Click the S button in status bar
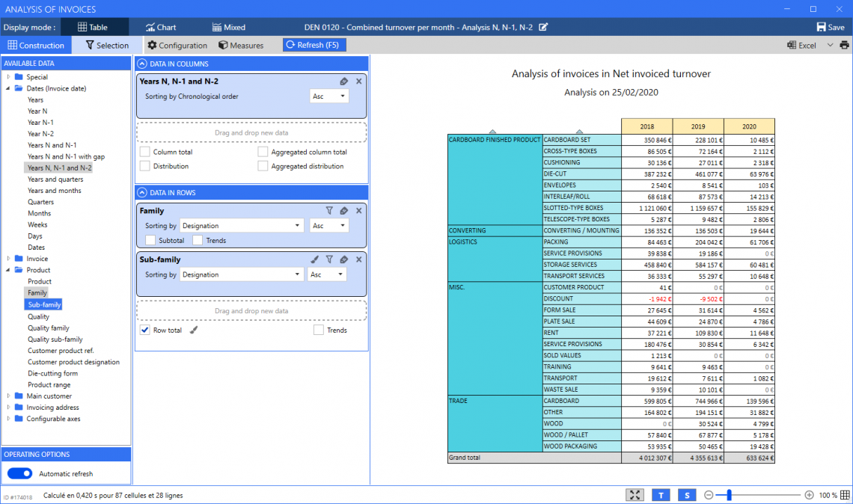The height and width of the screenshot is (504, 853). (x=687, y=495)
